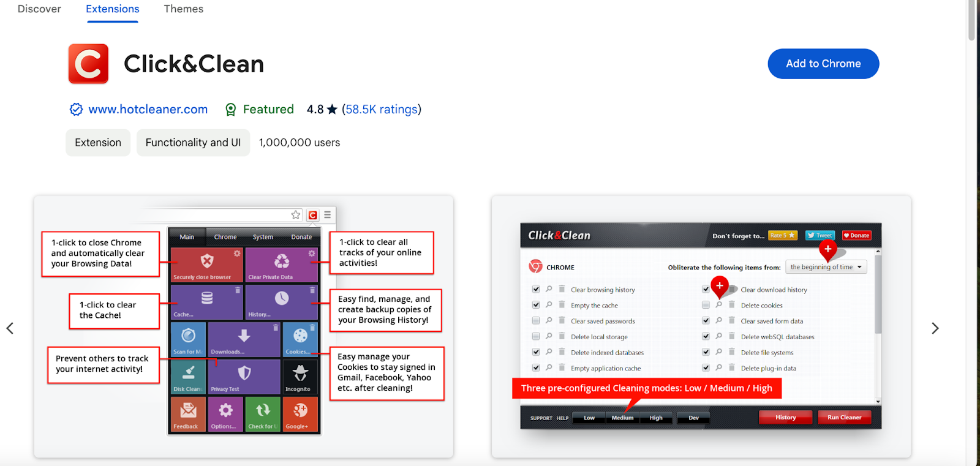980x466 pixels.
Task: Click the scrollbar inside the Click&Clean options screenshot
Action: pos(878,294)
